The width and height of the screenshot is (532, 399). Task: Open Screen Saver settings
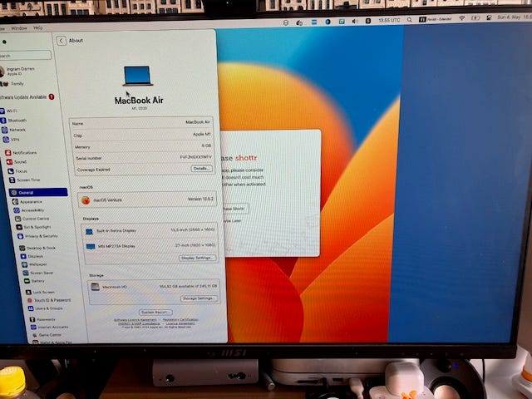(x=38, y=273)
